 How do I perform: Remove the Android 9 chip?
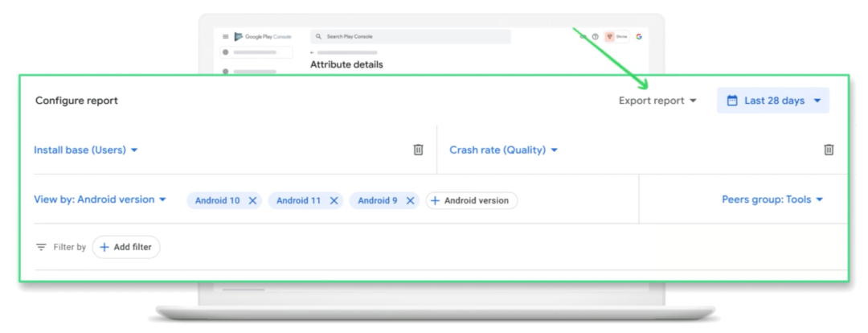pos(410,200)
